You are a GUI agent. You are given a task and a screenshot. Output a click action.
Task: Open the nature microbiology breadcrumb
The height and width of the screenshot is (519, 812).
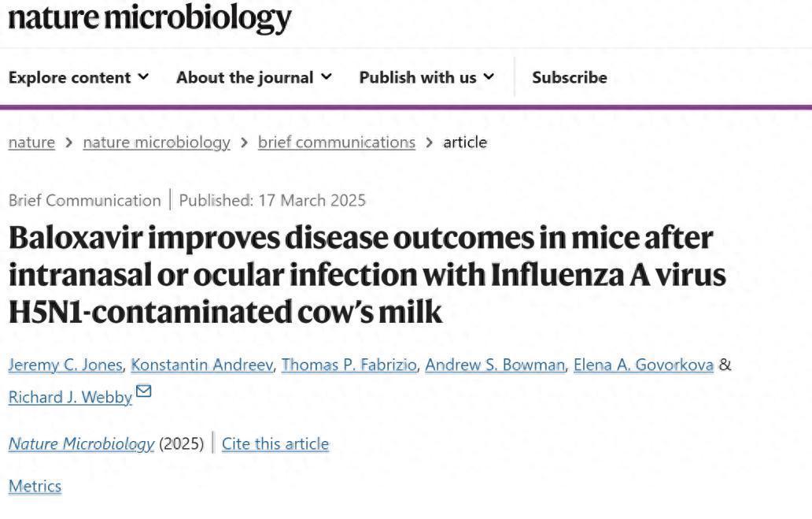[x=157, y=142]
